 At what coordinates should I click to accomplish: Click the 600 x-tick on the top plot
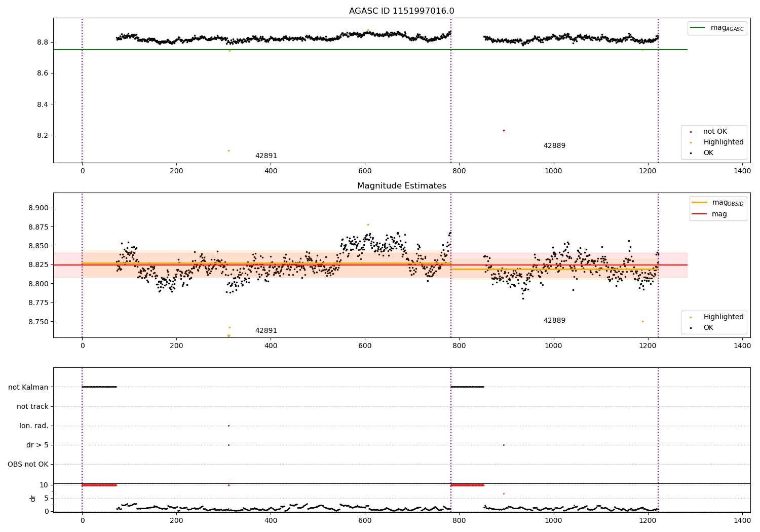[365, 171]
